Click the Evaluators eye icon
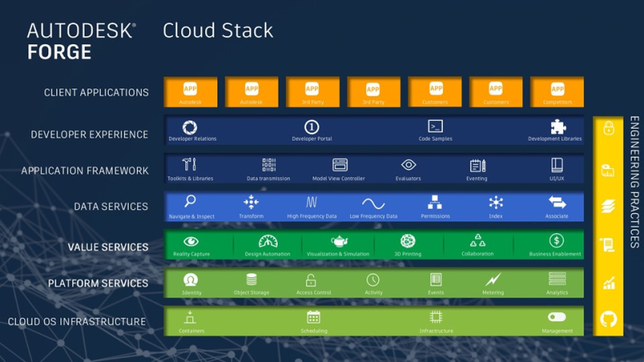This screenshot has height=362, width=644. point(408,165)
